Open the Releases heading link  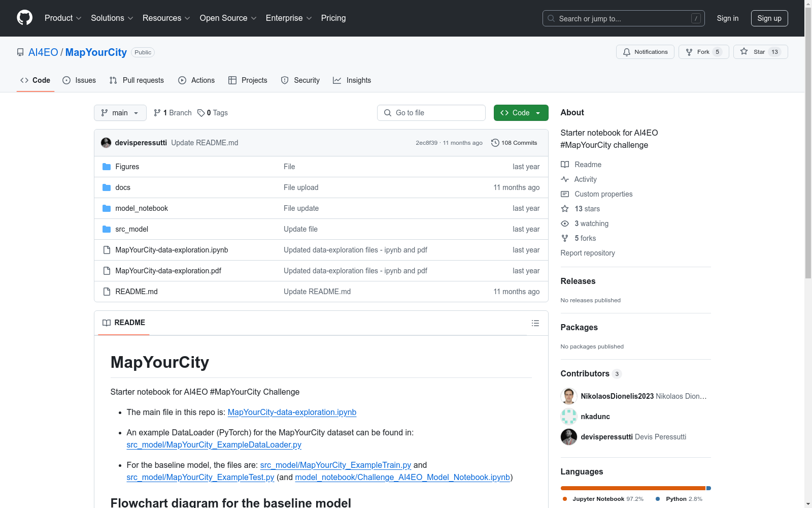click(578, 281)
